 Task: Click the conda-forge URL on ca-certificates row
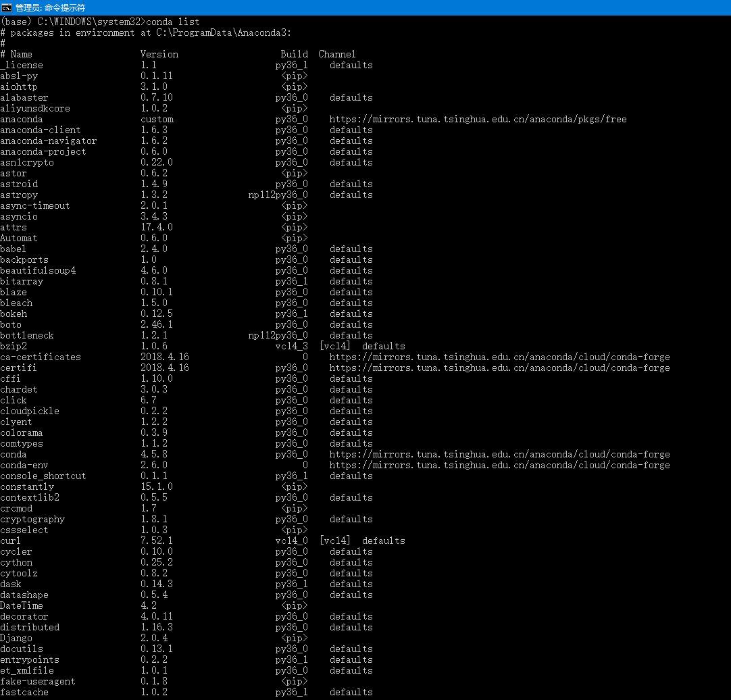pos(499,357)
